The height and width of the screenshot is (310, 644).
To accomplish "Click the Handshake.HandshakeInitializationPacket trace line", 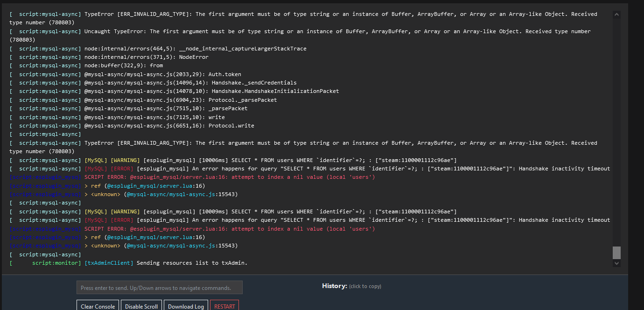I will pos(211,91).
